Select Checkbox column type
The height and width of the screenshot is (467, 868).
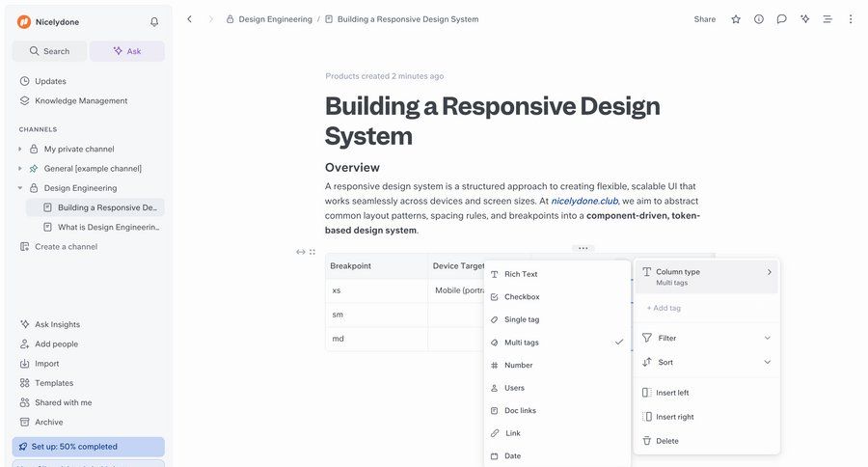(521, 297)
